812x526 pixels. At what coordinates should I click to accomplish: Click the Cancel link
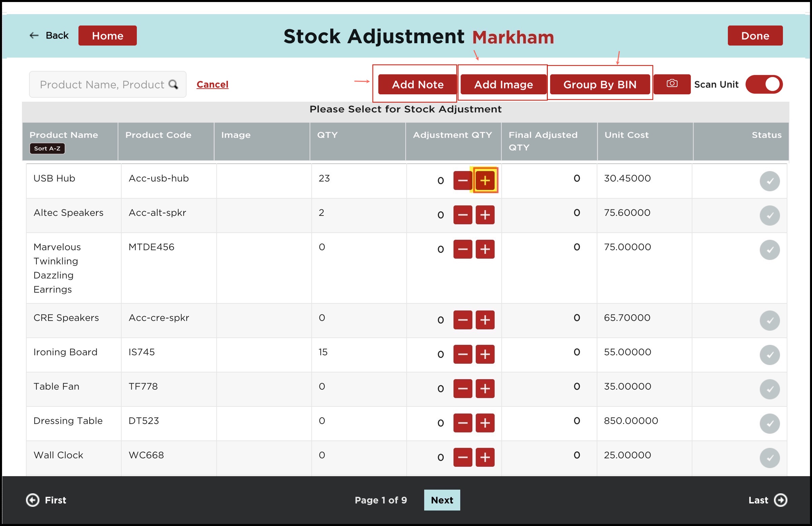coord(212,84)
